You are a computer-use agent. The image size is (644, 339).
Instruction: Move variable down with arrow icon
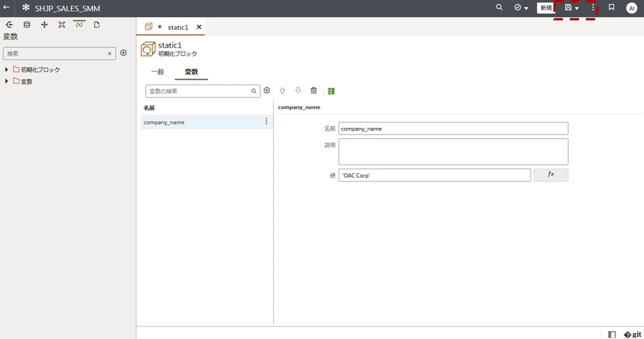(x=298, y=90)
